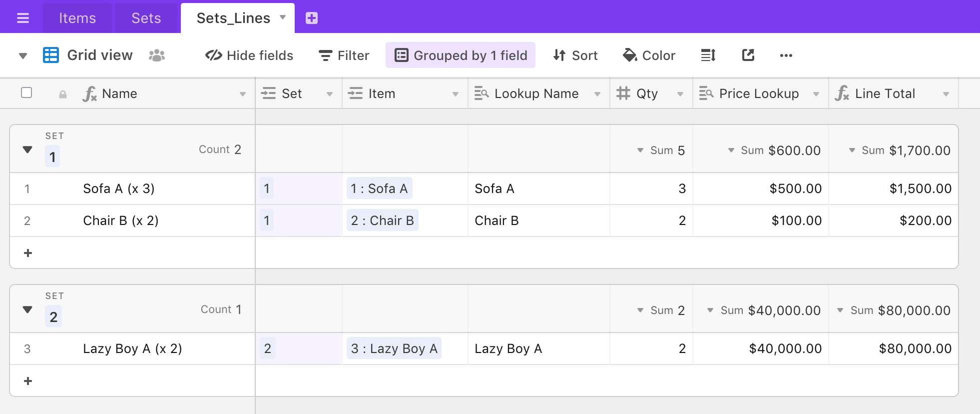Open the Line Total column dropdown
Viewport: 980px width, 414px height.
coord(946,94)
